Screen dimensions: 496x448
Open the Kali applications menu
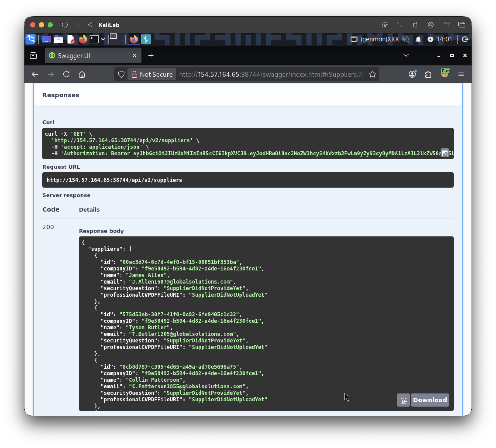[31, 39]
